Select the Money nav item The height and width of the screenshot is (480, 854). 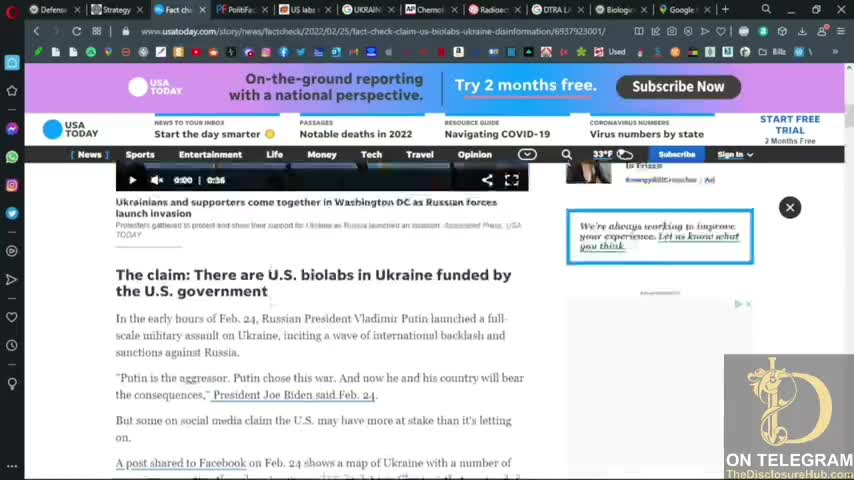(322, 155)
